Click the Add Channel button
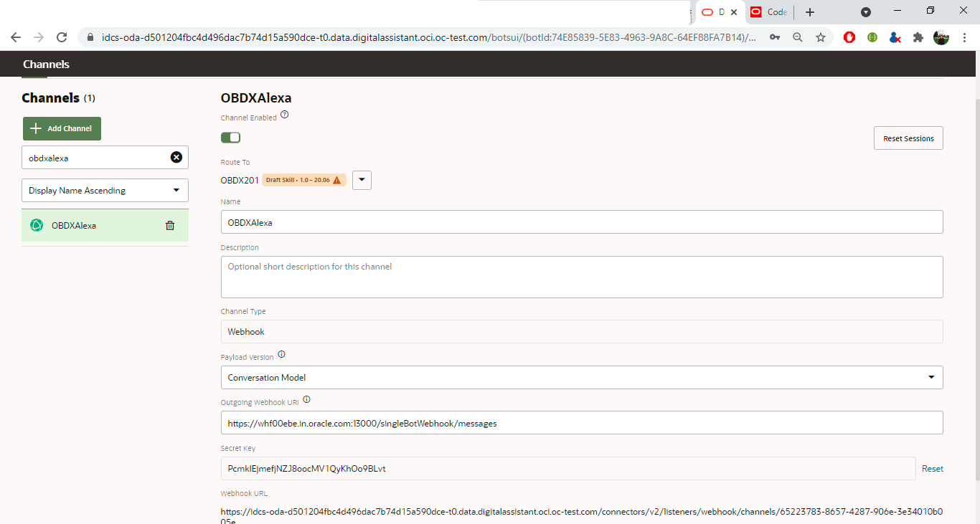Image resolution: width=980 pixels, height=524 pixels. [x=62, y=128]
